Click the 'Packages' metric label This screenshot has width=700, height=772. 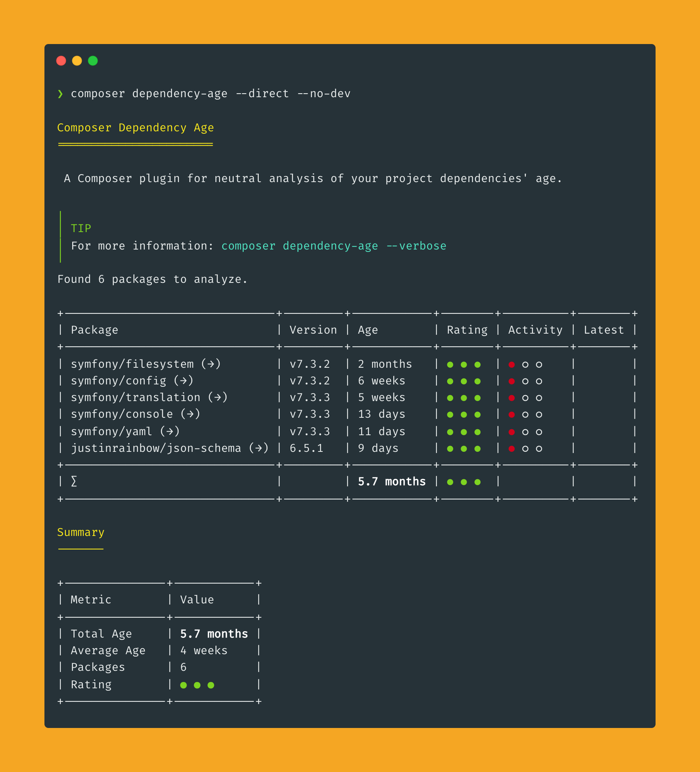tap(98, 667)
